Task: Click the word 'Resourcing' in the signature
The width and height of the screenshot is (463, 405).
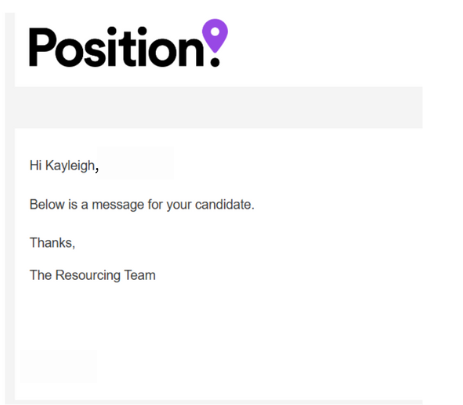Action: (x=88, y=276)
